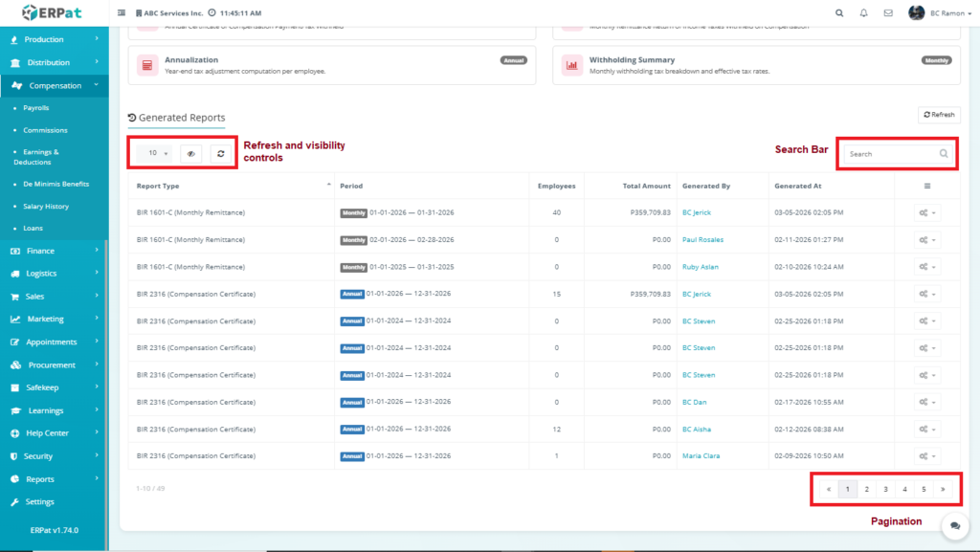Open the chat bubble icon at bottom right
980x552 pixels.
click(x=954, y=526)
